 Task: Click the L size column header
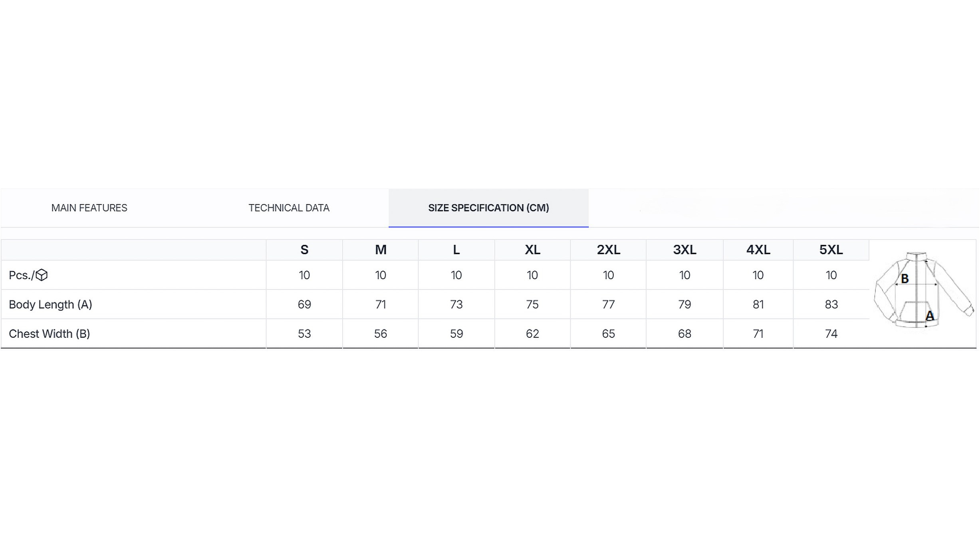tap(456, 250)
